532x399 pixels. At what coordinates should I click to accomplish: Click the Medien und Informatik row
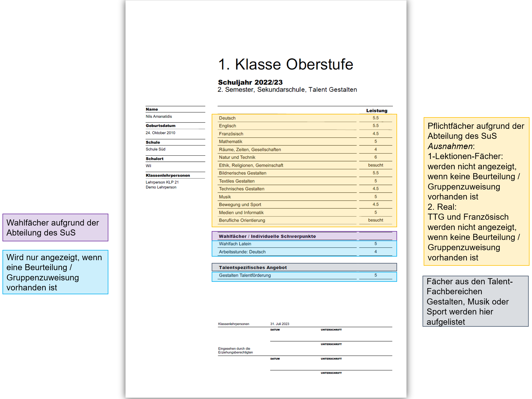241,213
